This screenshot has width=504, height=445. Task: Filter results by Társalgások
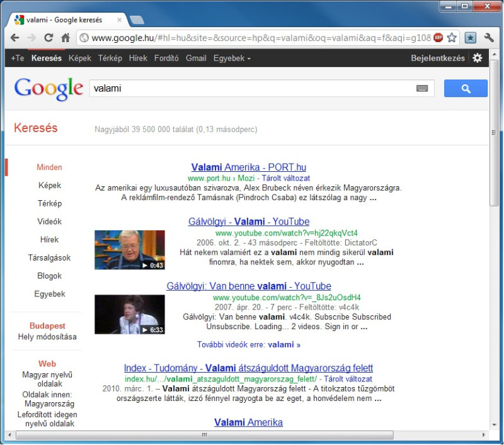pos(49,257)
